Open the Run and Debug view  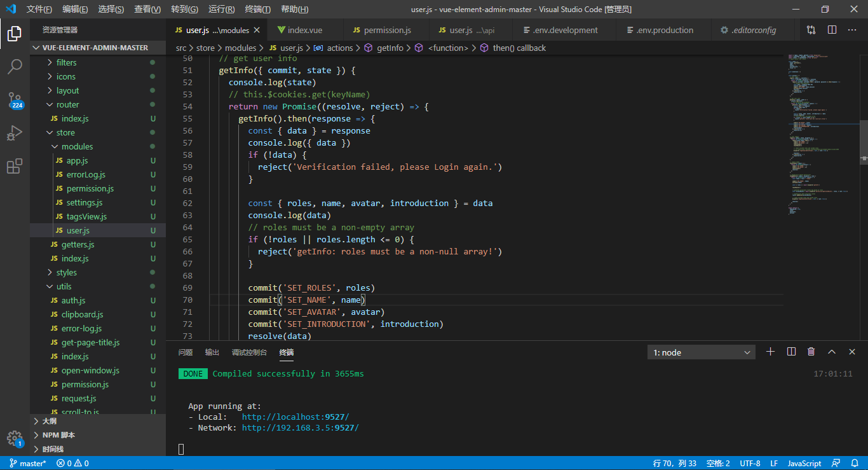pyautogui.click(x=15, y=134)
